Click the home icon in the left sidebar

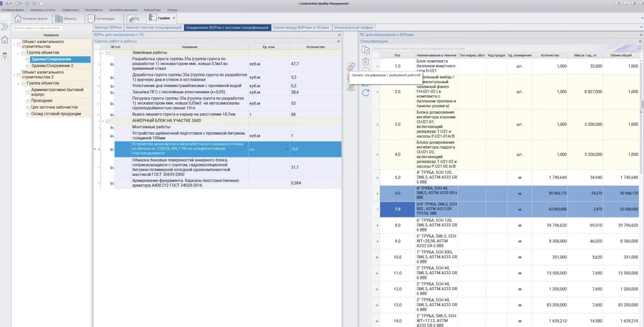(x=5, y=40)
